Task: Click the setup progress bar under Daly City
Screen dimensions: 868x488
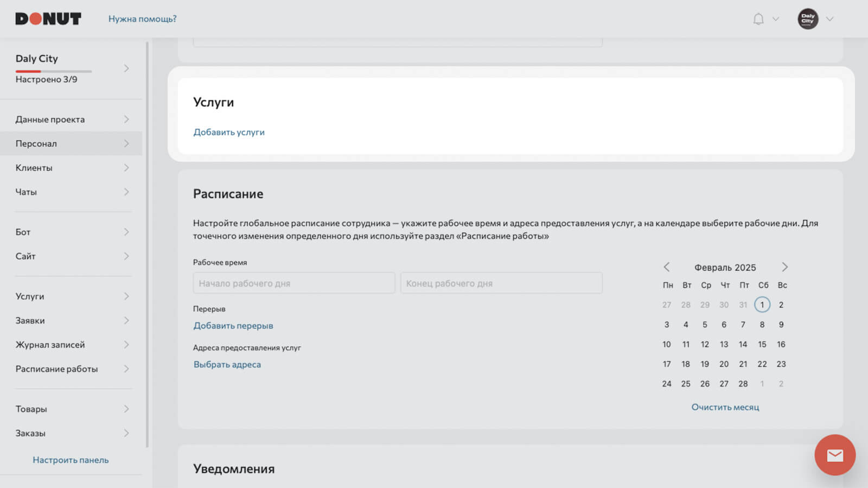Action: 54,71
